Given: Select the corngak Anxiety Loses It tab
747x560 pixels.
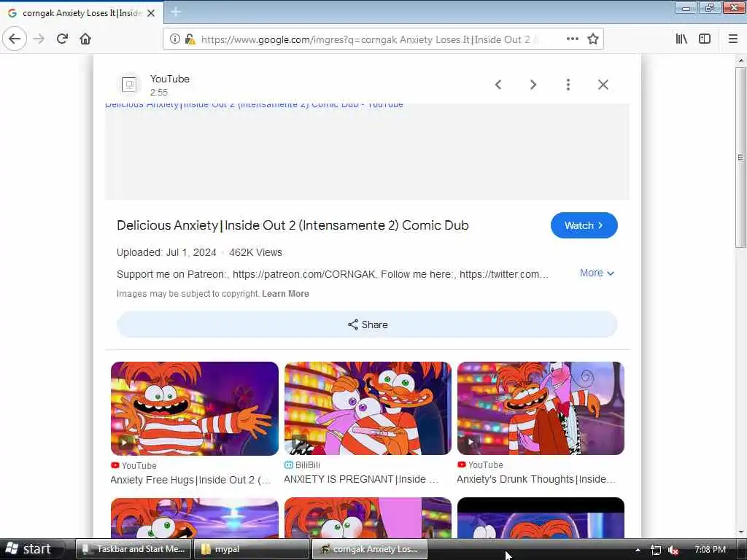Looking at the screenshot, I should 82,13.
